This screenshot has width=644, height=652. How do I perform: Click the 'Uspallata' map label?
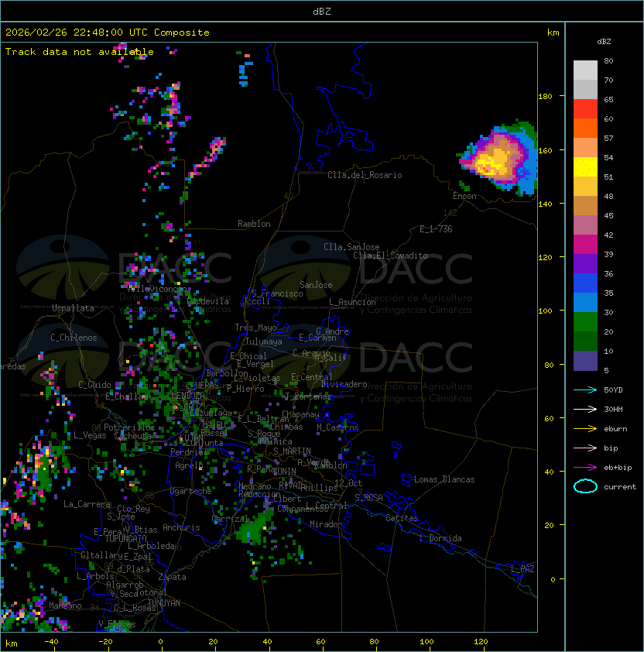click(x=73, y=308)
